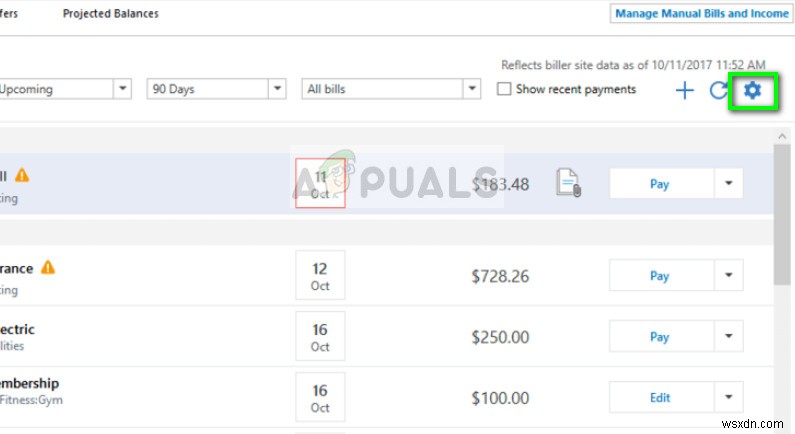Click the warning icon on the $183.48 bill
The height and width of the screenshot is (434, 795).
pyautogui.click(x=22, y=175)
